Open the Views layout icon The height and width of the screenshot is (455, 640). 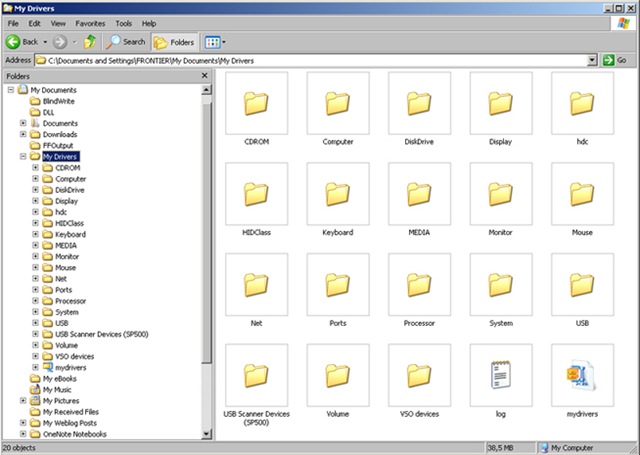[212, 42]
